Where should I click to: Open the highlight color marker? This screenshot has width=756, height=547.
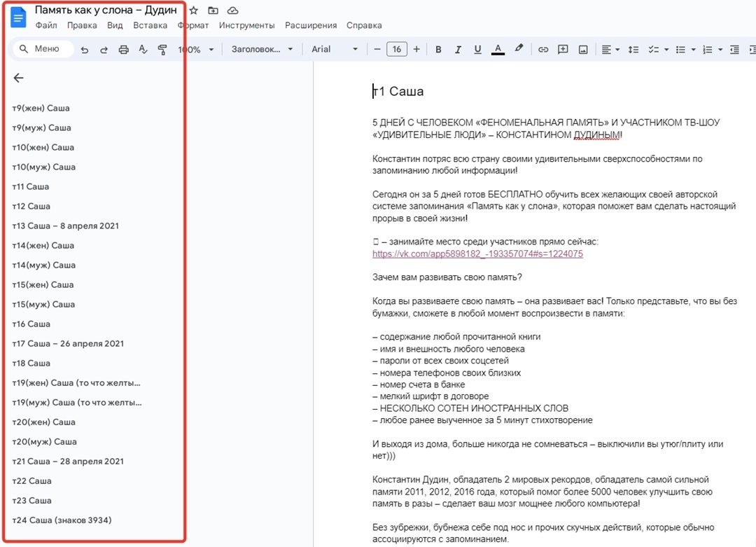tap(519, 49)
